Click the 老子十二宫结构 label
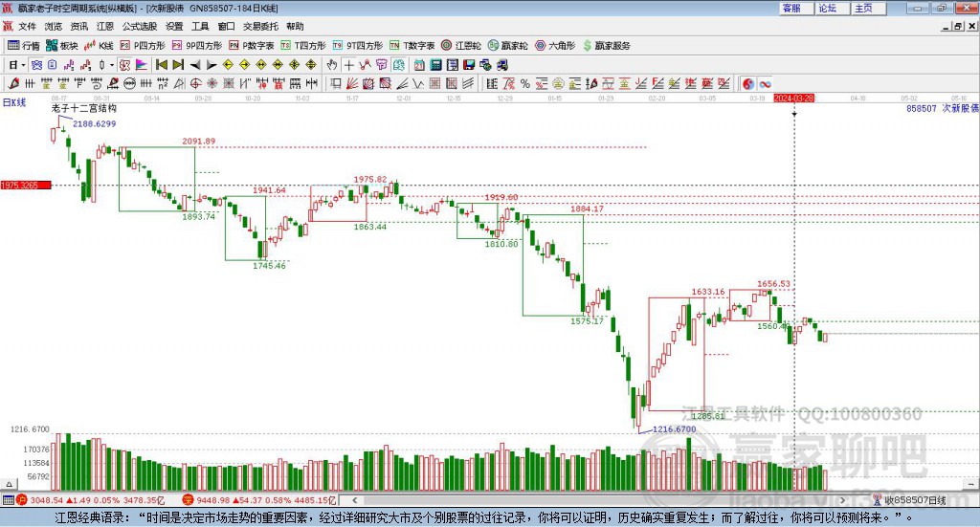The height and width of the screenshot is (527, 980). tap(84, 109)
